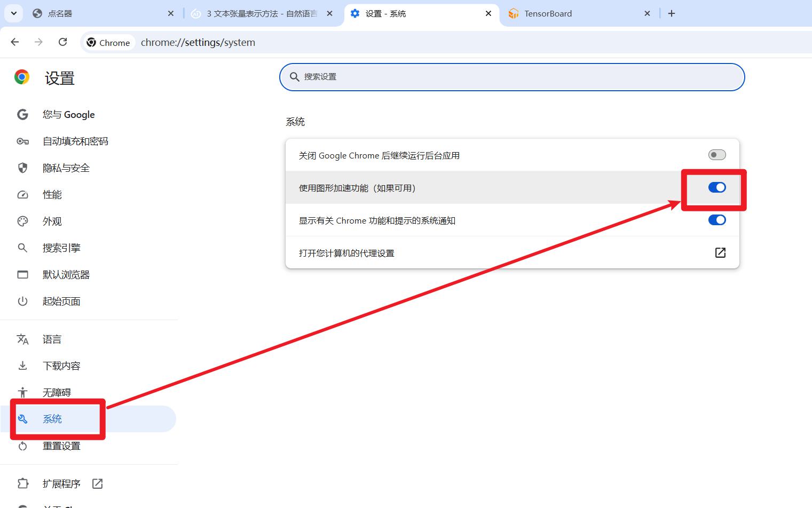Screen dimensions: 812x508
Task: Click the browser back arrow icon
Action: (x=15, y=42)
